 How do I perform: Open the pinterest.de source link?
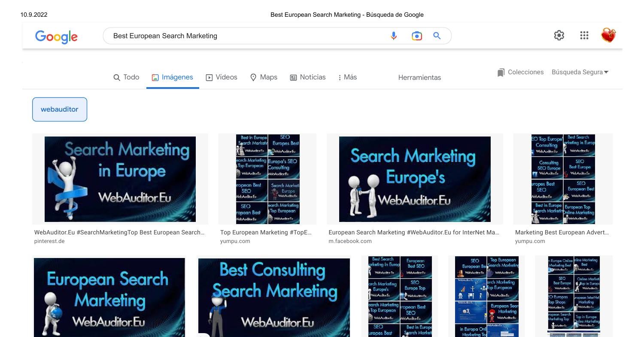tap(49, 241)
